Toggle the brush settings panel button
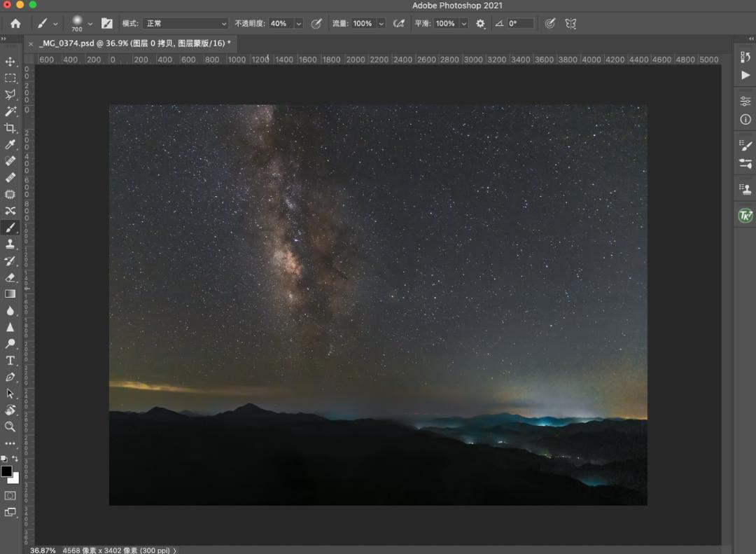 coord(107,23)
